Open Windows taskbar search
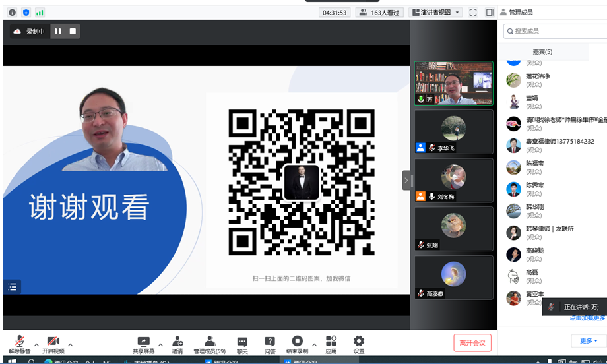Image resolution: width=607 pixels, height=364 pixels. (32, 361)
